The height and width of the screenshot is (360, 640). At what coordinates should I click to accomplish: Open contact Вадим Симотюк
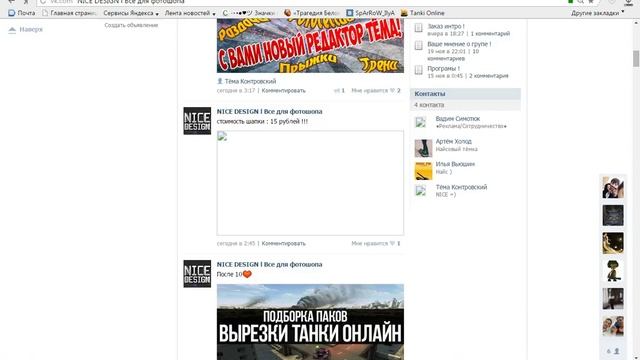click(x=458, y=119)
